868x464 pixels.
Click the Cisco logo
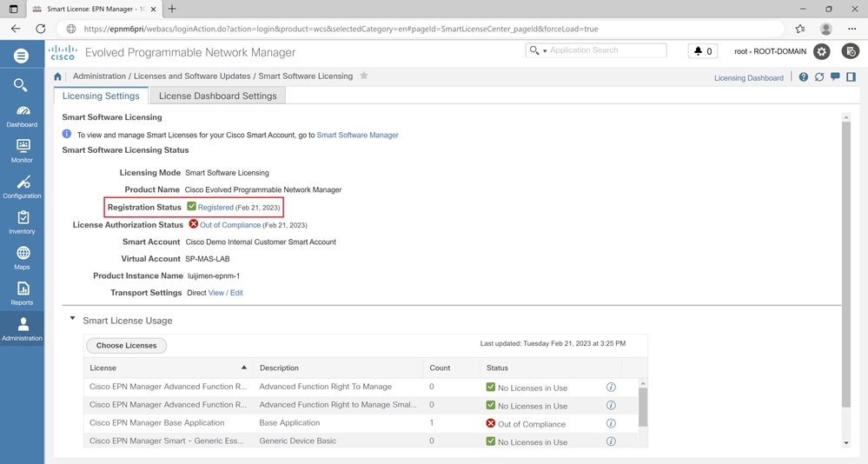[x=62, y=53]
